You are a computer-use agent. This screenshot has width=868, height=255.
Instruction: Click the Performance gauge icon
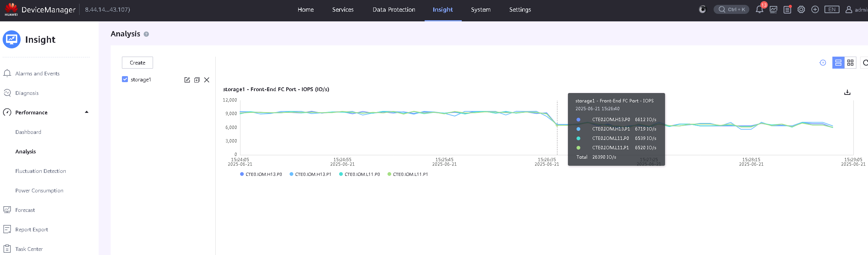click(x=7, y=112)
